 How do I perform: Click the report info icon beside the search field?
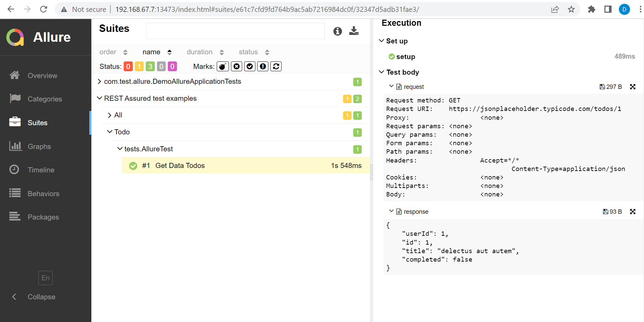[338, 31]
